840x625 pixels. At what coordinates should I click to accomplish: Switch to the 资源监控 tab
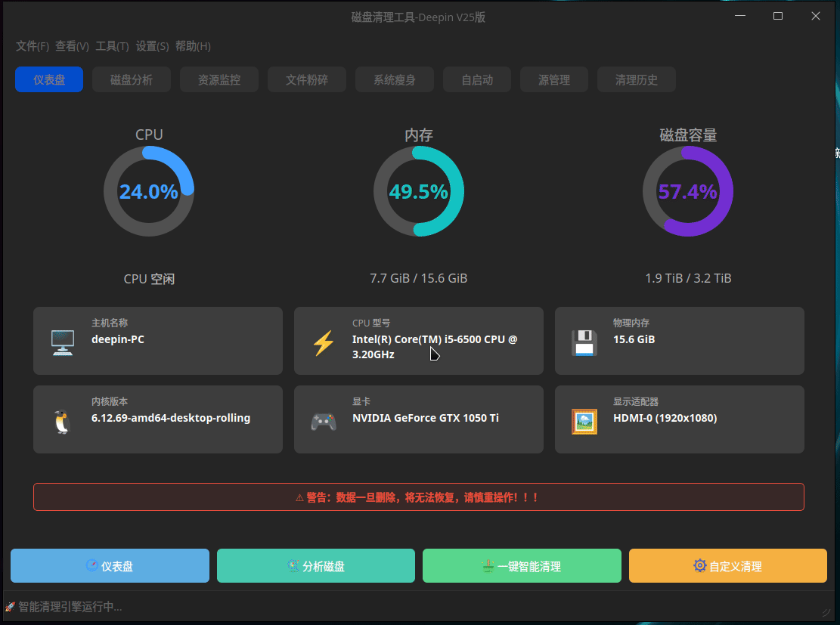click(219, 79)
